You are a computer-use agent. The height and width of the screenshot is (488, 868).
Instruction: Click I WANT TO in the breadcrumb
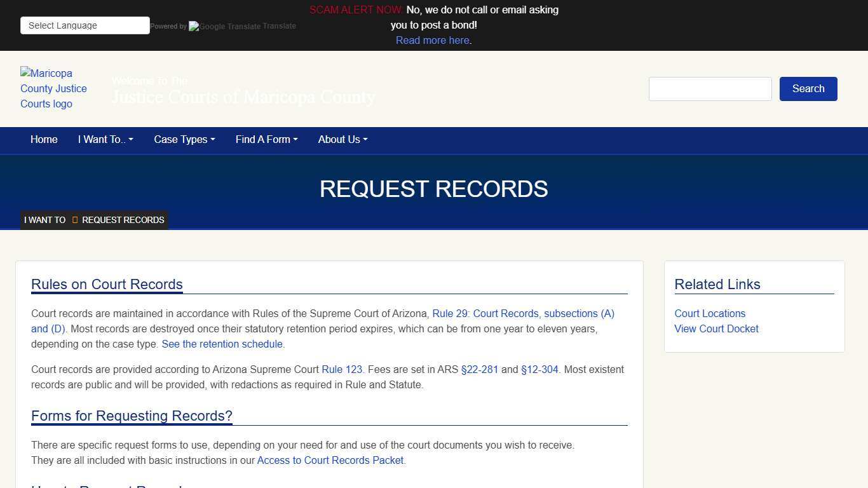pyautogui.click(x=44, y=220)
